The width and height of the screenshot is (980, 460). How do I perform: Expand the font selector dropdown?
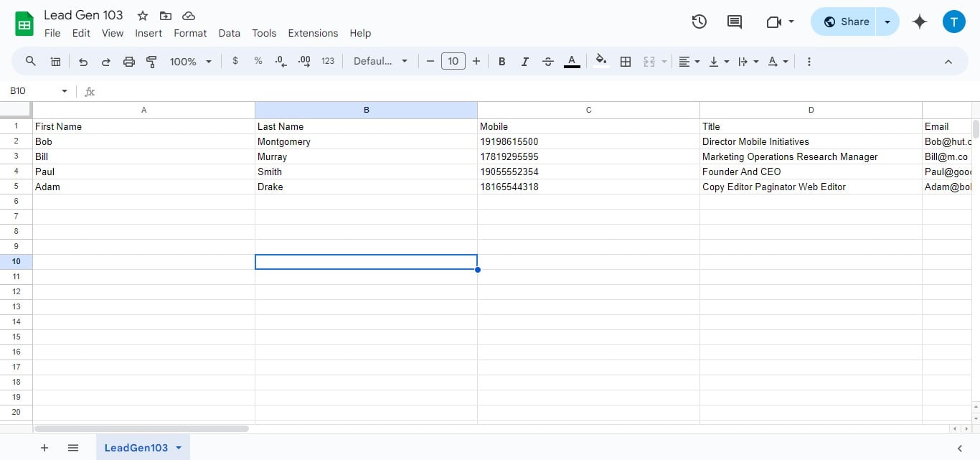[380, 61]
